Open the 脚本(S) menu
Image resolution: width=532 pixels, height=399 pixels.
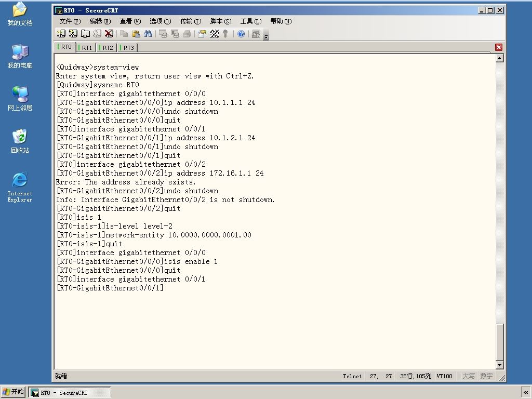coord(220,21)
